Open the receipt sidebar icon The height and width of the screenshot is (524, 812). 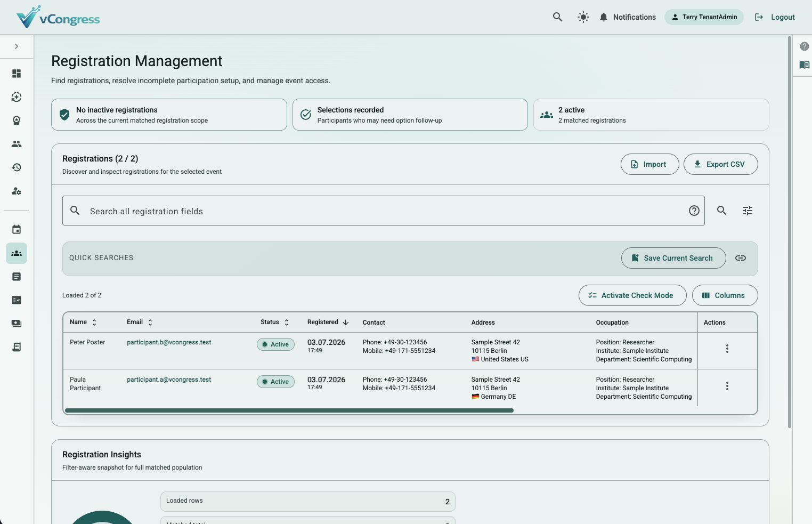click(x=17, y=347)
